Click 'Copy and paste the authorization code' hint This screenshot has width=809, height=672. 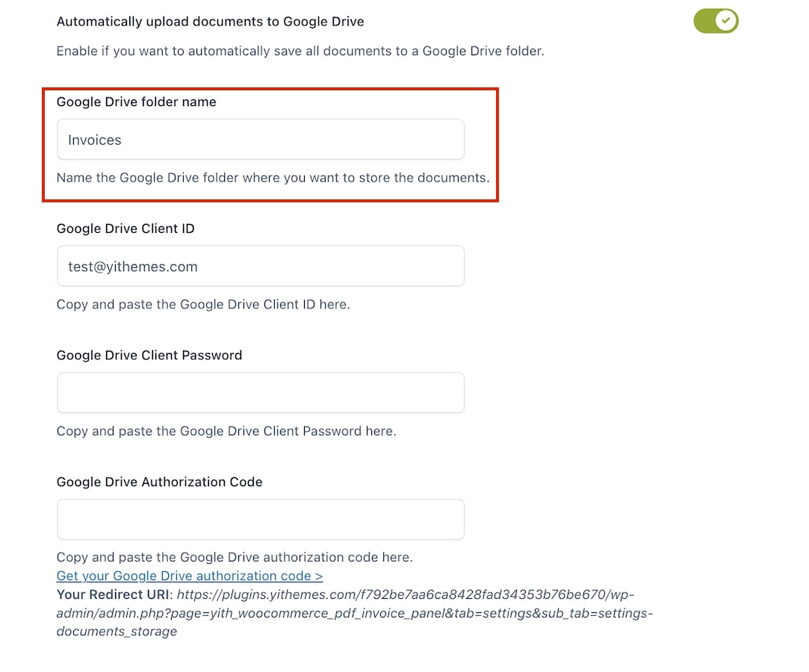coord(235,557)
